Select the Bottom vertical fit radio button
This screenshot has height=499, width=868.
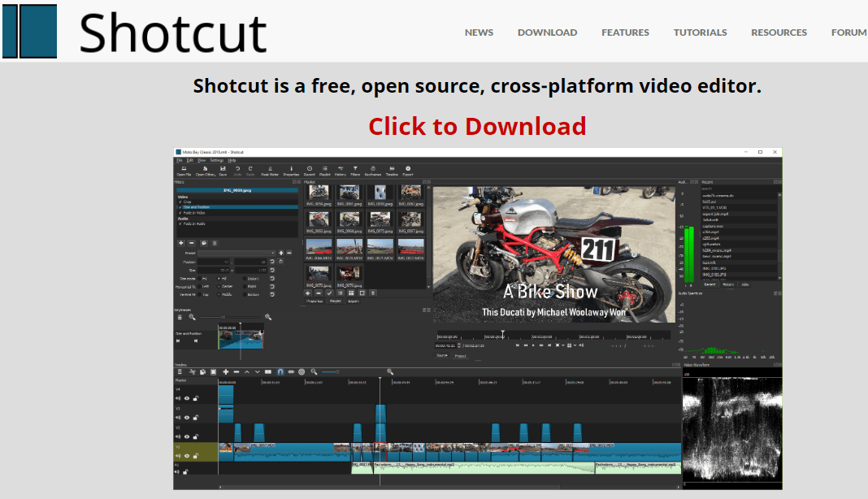point(245,295)
